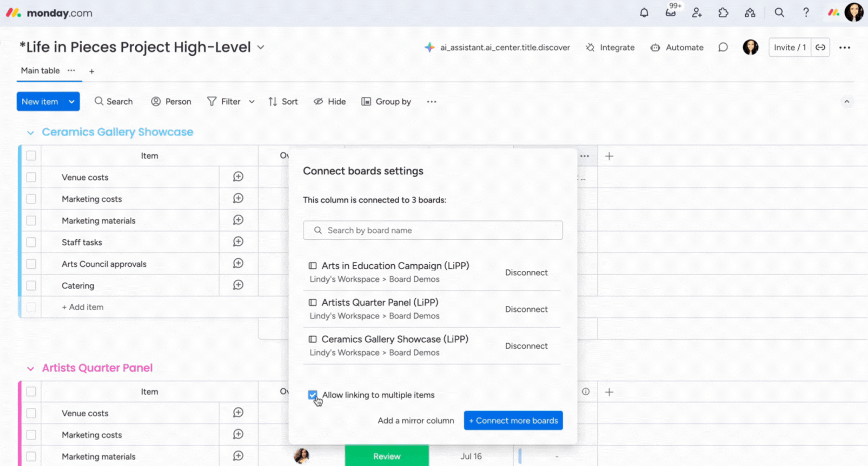
Task: Open the board options three-dot menu
Action: (845, 47)
